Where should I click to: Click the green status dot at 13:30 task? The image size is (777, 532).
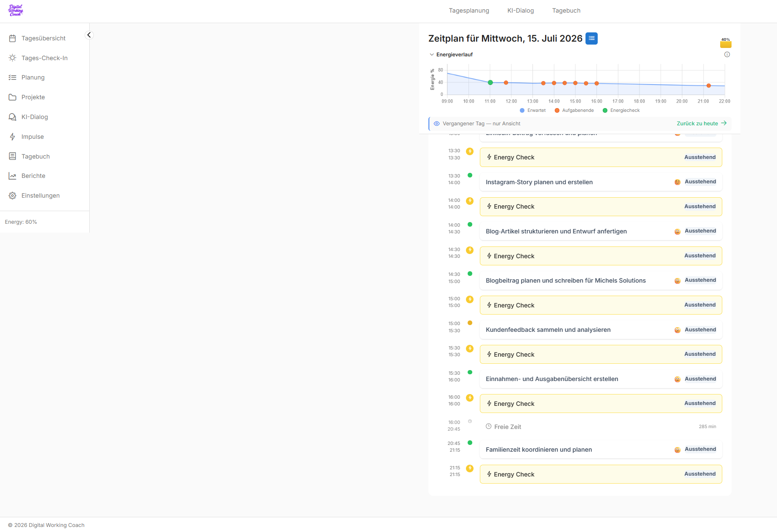[470, 175]
